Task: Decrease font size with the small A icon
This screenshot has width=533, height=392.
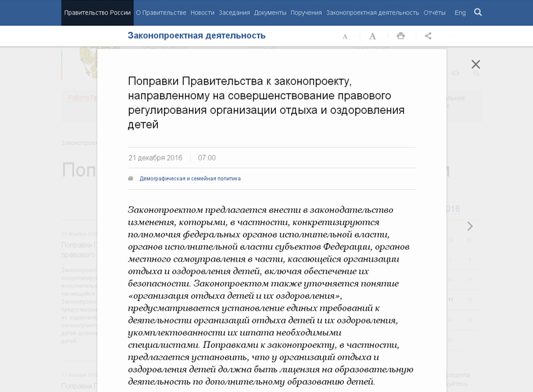Action: (x=344, y=37)
